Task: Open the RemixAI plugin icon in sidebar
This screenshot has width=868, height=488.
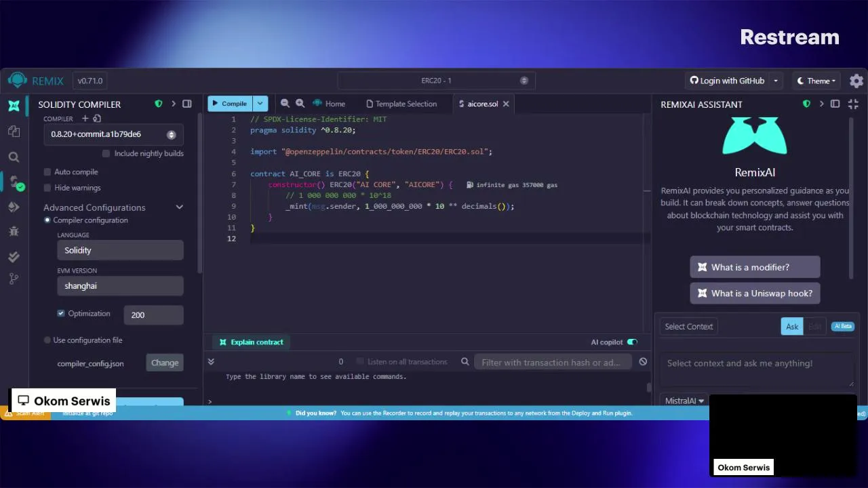Action: (x=14, y=105)
